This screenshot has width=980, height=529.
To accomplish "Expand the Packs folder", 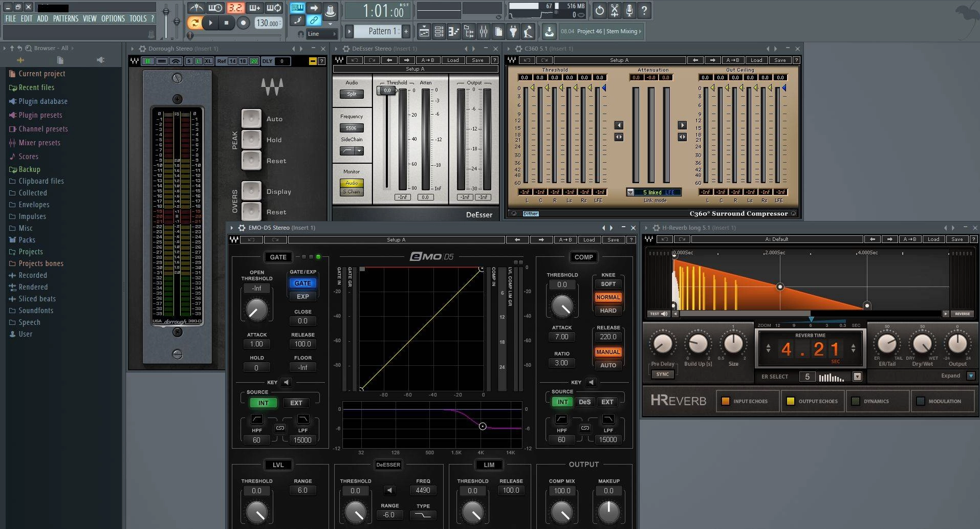I will tap(27, 240).
